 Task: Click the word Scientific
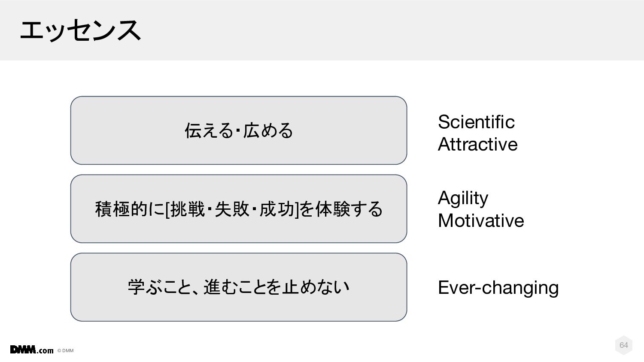[x=476, y=122]
